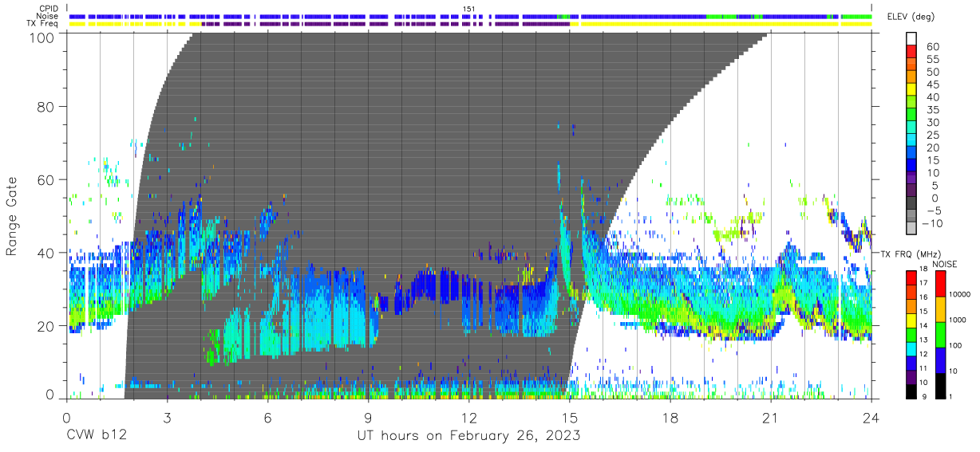Click the 100 label on Range Gate axis
Image resolution: width=980 pixels, height=452 pixels.
[x=42, y=37]
